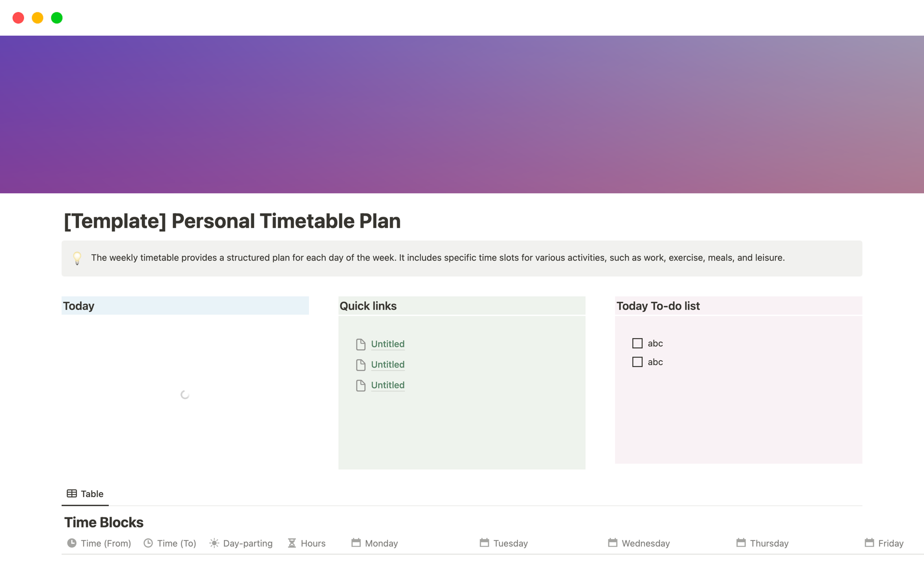Click the Time Blocks table title

[x=103, y=522]
